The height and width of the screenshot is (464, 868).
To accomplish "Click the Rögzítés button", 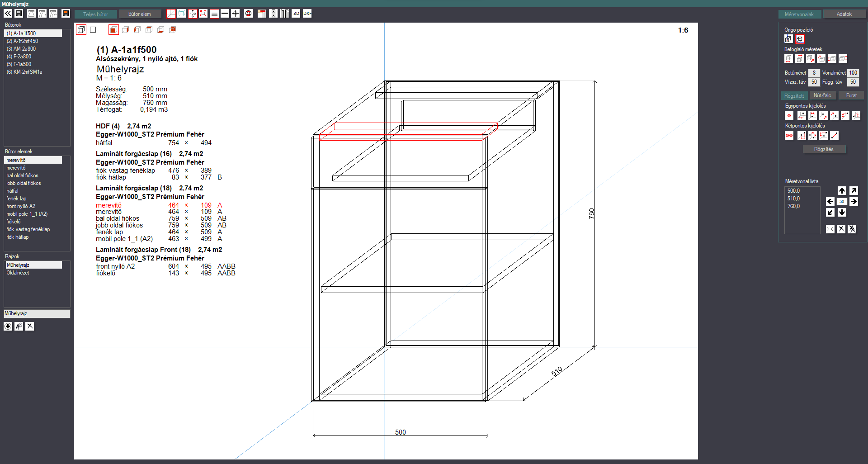I will click(824, 149).
